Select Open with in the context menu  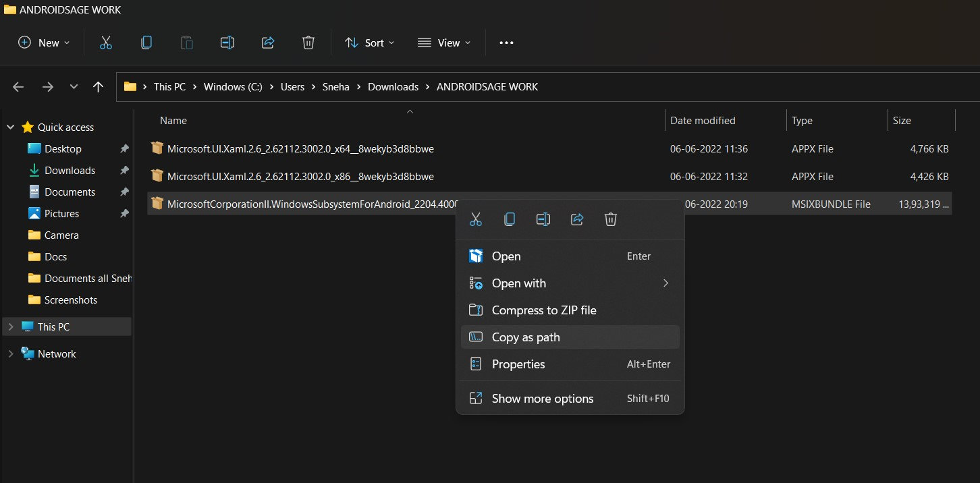click(x=570, y=283)
